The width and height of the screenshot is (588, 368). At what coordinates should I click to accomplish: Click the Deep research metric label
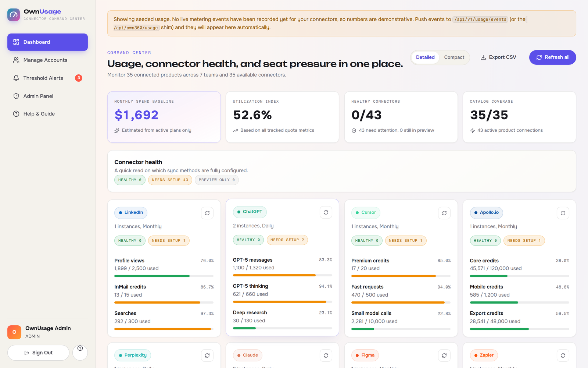(x=250, y=312)
